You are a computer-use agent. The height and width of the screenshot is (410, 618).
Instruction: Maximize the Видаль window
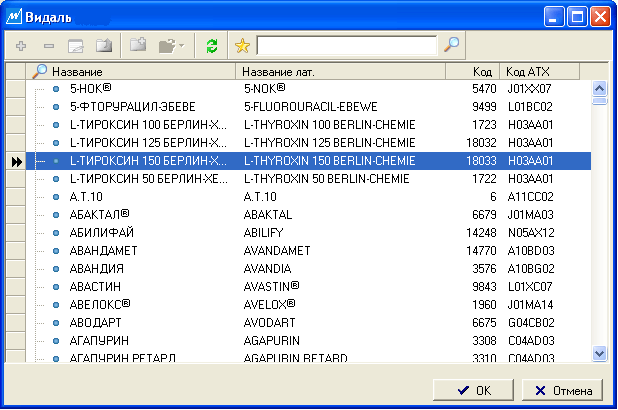click(577, 17)
